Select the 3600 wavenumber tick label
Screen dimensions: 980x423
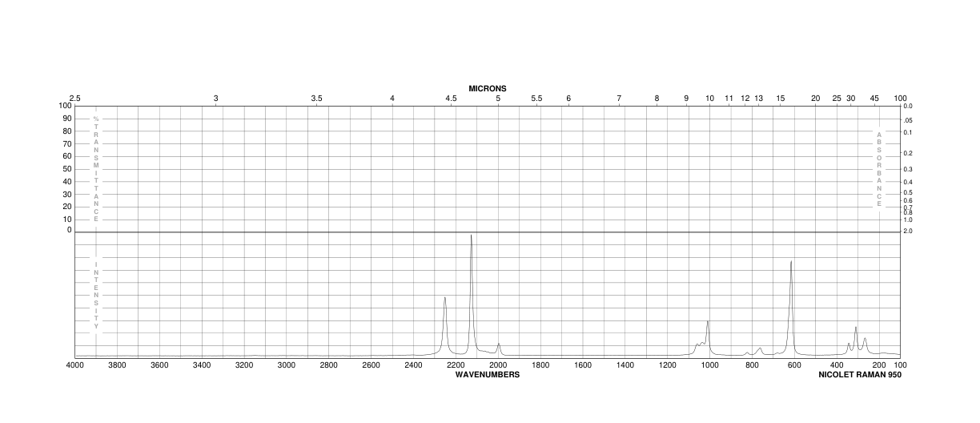point(159,365)
